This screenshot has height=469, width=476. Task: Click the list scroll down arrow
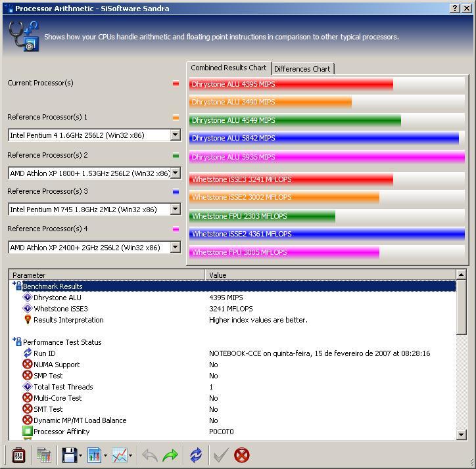[461, 435]
